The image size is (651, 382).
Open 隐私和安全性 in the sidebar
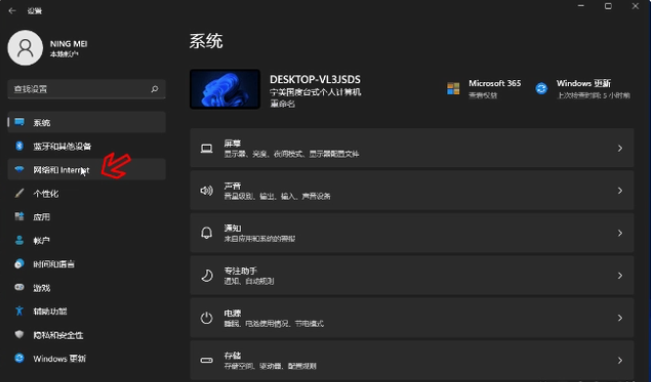[x=87, y=334]
